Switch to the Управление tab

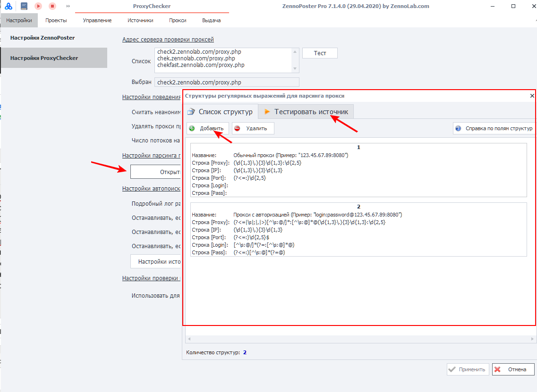tap(97, 21)
